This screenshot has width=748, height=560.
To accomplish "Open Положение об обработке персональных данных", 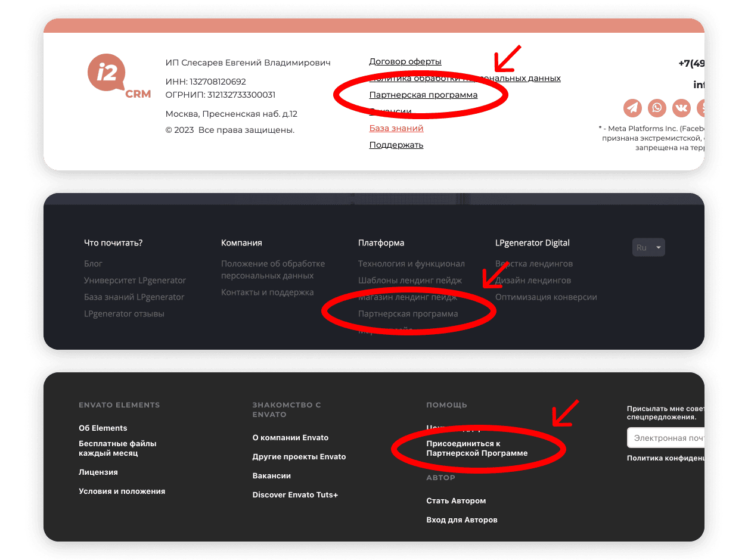I will (273, 269).
